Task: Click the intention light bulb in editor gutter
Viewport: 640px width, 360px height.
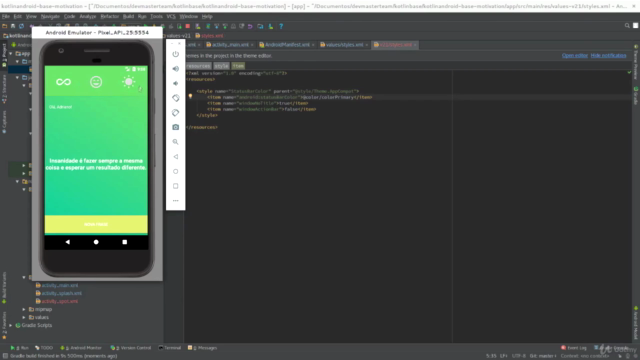Action: [x=190, y=97]
